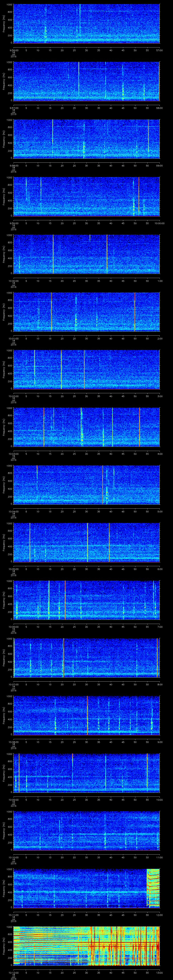Choose the spectrogram panel starting at 10:03:00
The image size is (173, 980).
coord(86,427)
